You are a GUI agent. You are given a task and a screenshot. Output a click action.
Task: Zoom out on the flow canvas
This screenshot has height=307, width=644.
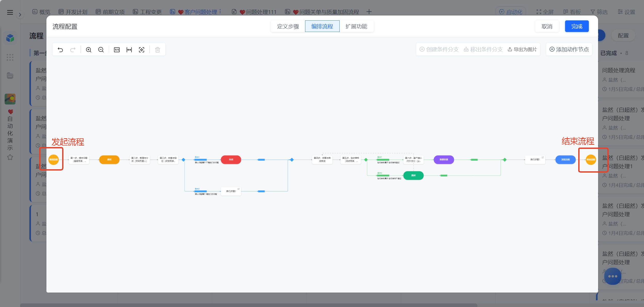[x=101, y=50]
